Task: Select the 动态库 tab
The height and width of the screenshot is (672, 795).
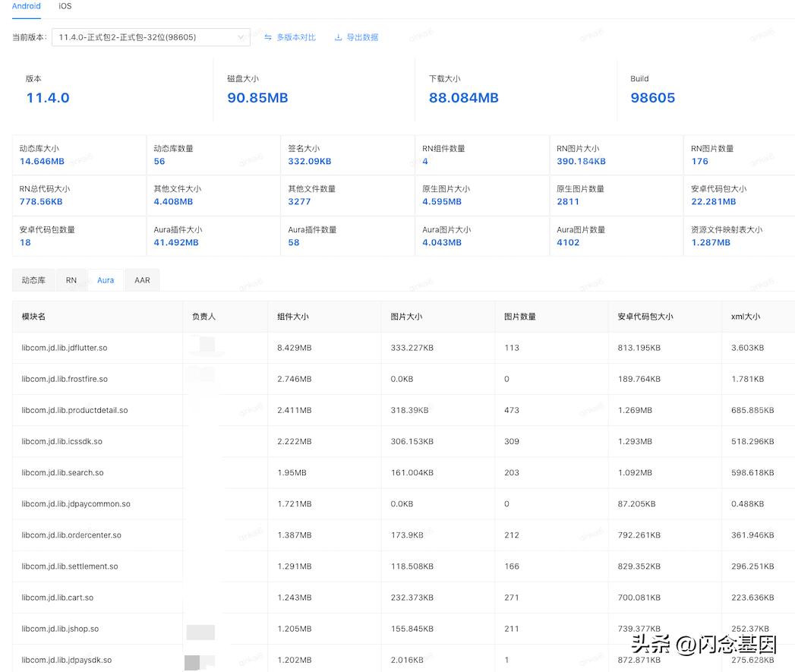Action: click(33, 279)
